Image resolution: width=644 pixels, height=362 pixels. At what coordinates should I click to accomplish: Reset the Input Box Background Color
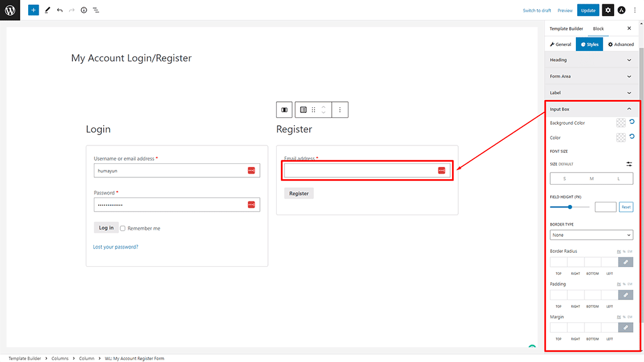tap(632, 122)
